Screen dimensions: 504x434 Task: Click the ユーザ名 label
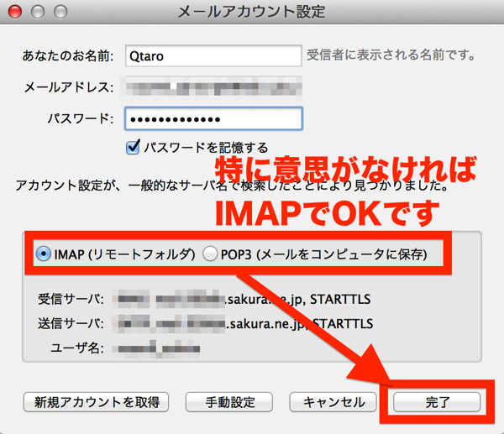[77, 348]
